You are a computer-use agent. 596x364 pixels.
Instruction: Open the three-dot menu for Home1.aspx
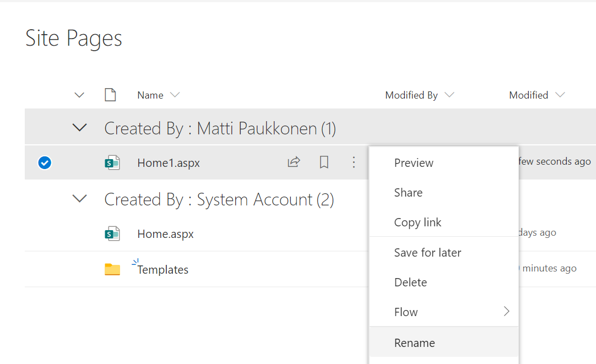[354, 162]
